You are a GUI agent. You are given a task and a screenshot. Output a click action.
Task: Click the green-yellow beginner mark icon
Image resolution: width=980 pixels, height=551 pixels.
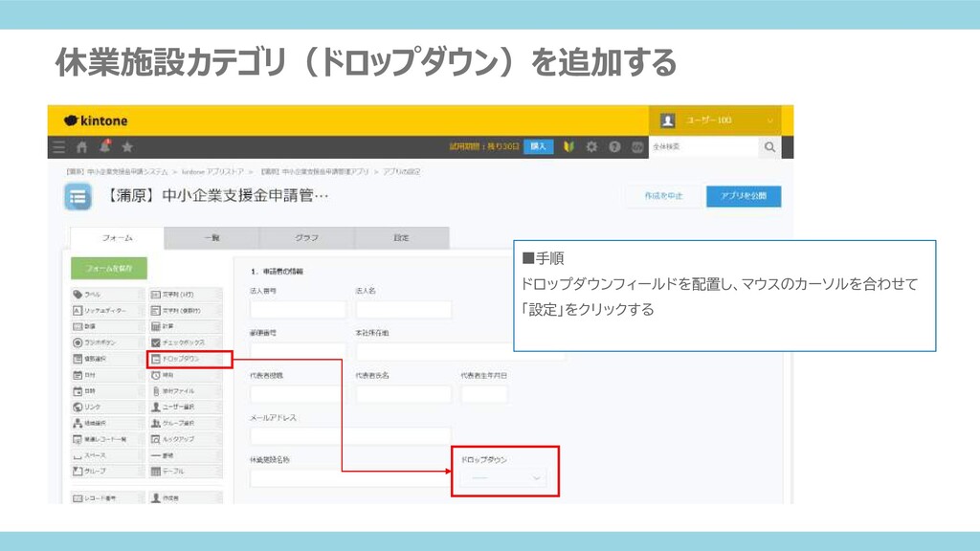[x=568, y=146]
